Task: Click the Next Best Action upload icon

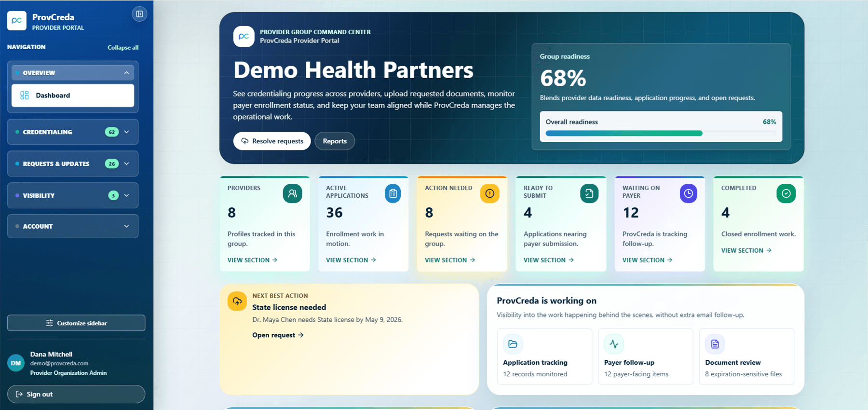Action: coord(237,301)
